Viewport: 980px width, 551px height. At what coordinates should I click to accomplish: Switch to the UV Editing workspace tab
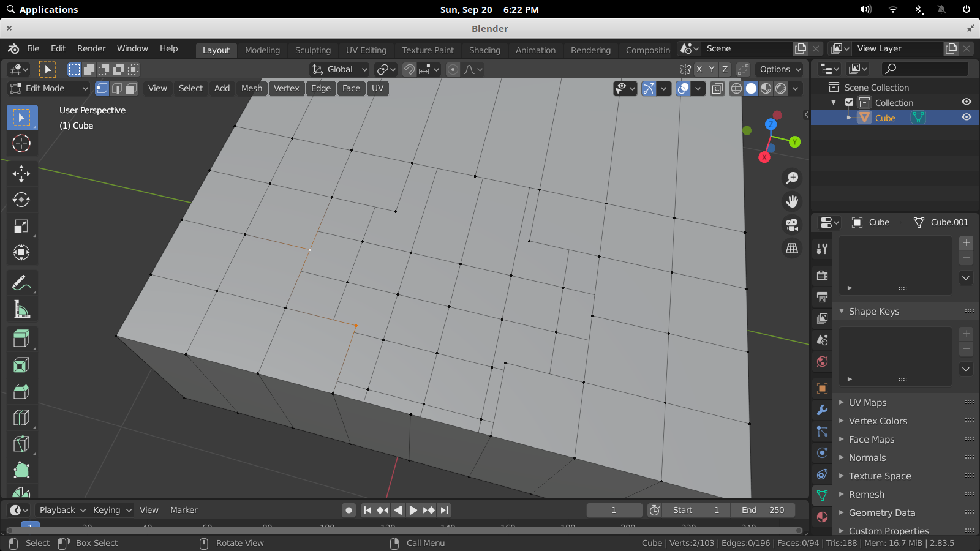point(366,50)
